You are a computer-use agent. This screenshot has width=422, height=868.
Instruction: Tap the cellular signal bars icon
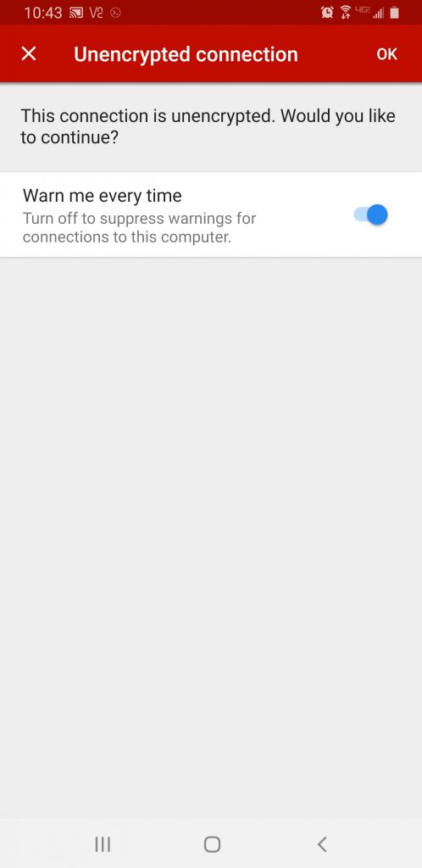point(378,13)
